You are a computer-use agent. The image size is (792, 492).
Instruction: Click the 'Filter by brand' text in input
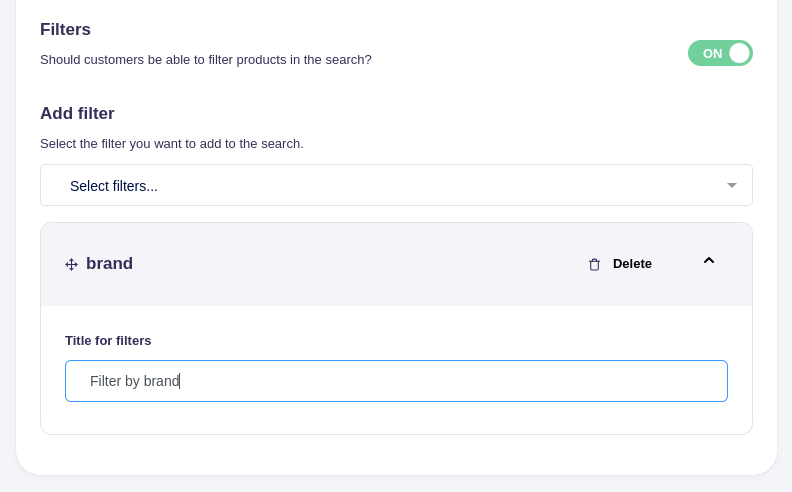tap(134, 381)
